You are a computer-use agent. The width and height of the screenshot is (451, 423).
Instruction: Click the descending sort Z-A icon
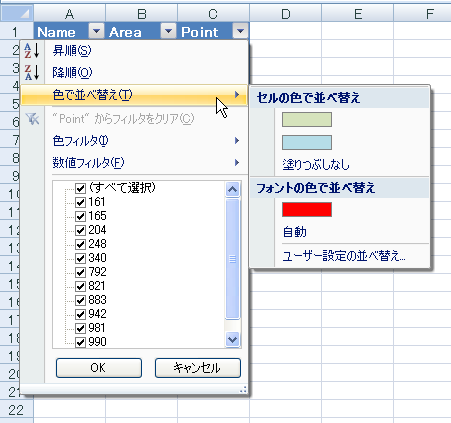pyautogui.click(x=32, y=72)
